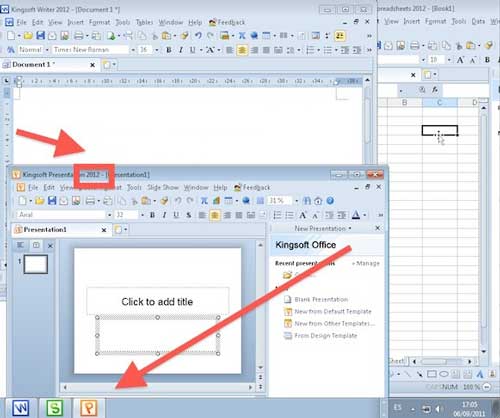Open the font size dropdown in Writer
The image size is (500, 418).
pos(157,50)
